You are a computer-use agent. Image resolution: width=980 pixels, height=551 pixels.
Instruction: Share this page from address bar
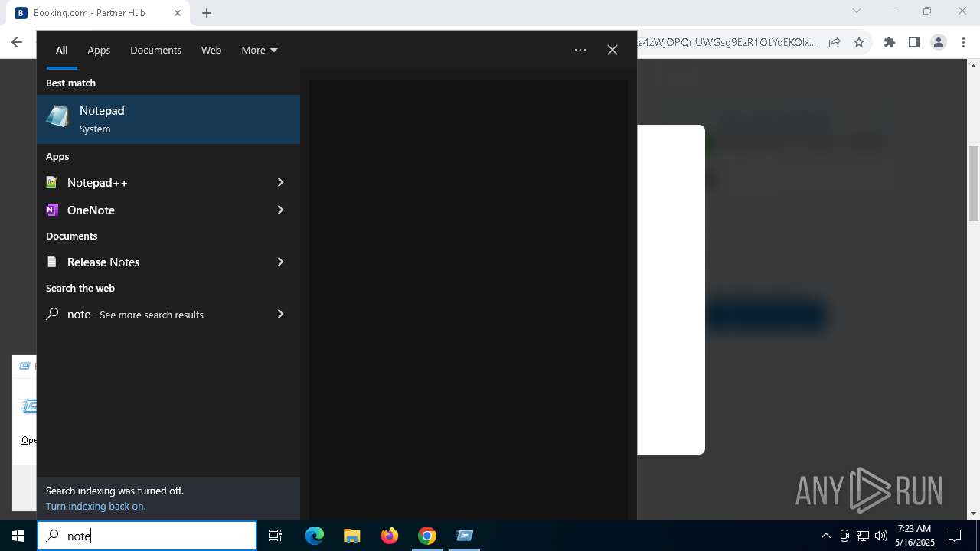835,42
